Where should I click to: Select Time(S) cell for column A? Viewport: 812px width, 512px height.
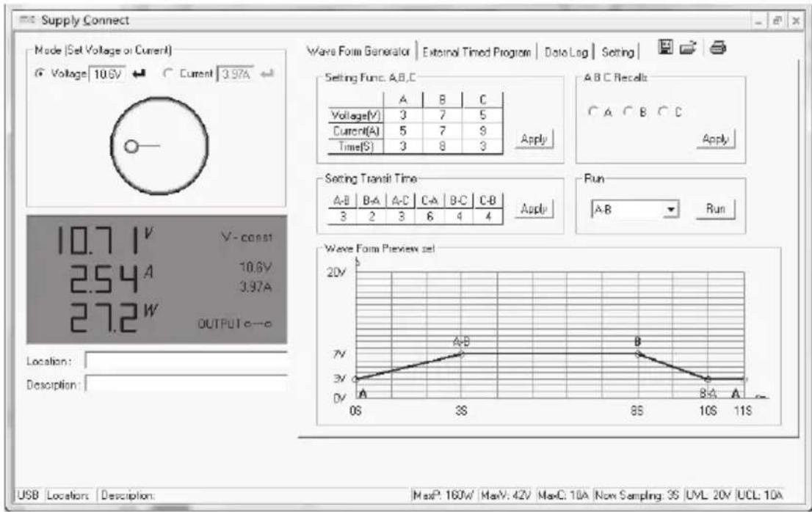403,147
